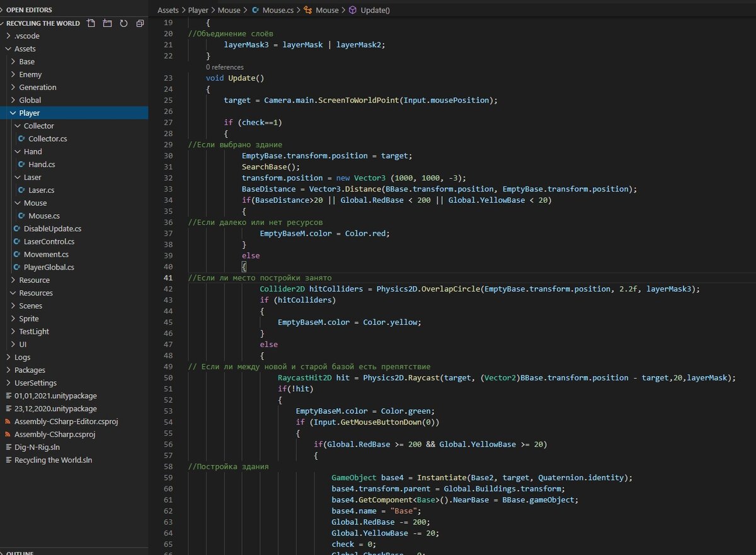Refresh the explorer file tree

(x=123, y=23)
